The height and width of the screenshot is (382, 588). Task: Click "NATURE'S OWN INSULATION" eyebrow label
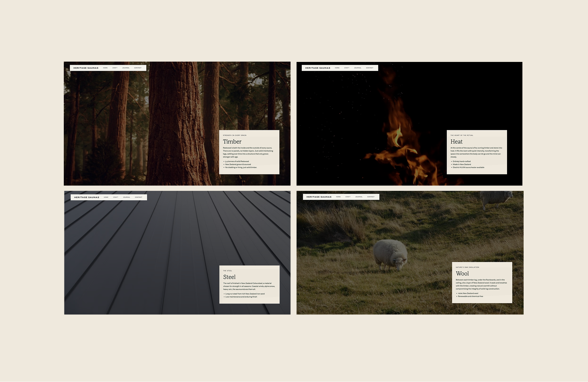[x=467, y=267]
